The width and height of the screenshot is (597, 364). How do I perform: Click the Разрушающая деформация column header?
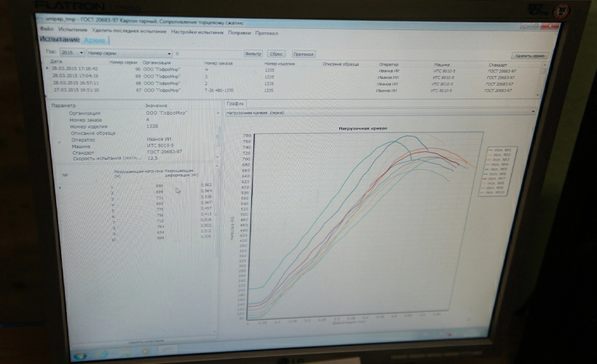(x=181, y=173)
